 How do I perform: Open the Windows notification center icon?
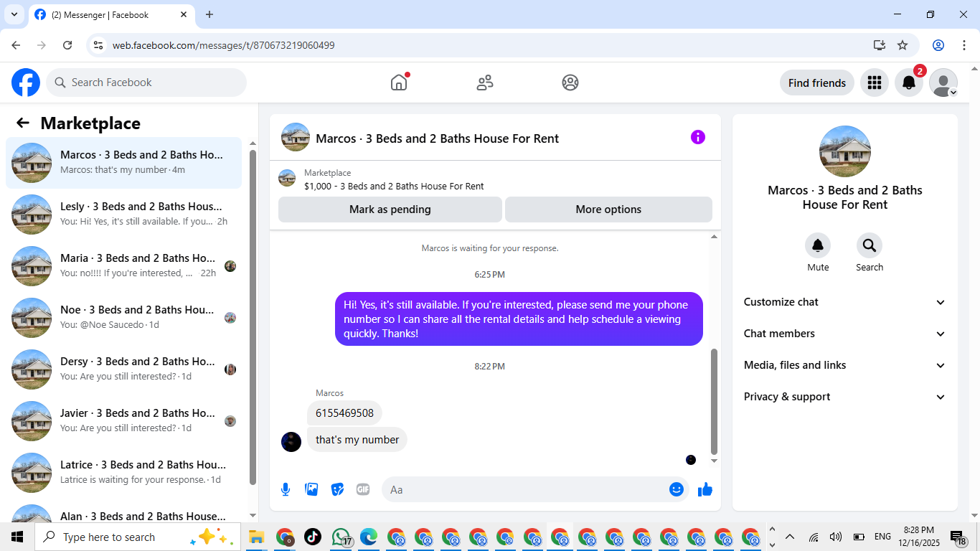959,537
